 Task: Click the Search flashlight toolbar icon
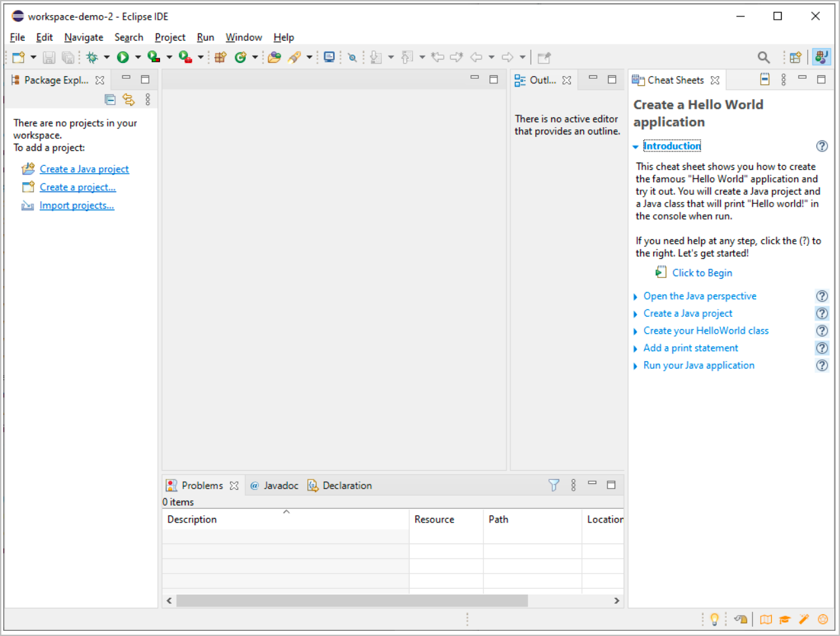[x=295, y=58]
